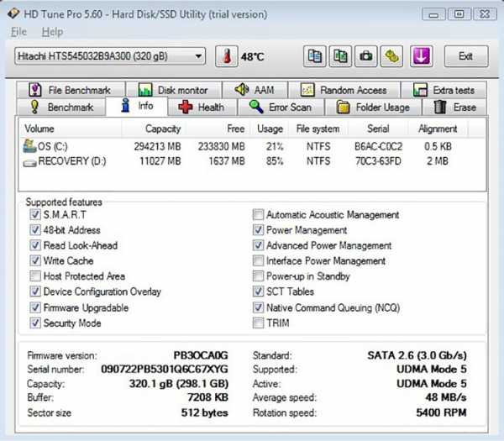Toggle the S.M.A.R.T checkbox
This screenshot has height=441, width=504.
click(35, 214)
